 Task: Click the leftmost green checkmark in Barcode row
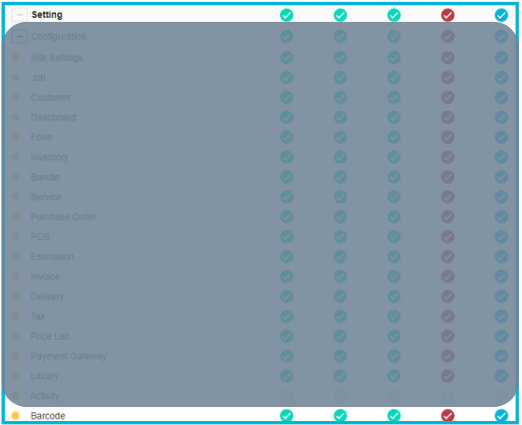coord(286,415)
